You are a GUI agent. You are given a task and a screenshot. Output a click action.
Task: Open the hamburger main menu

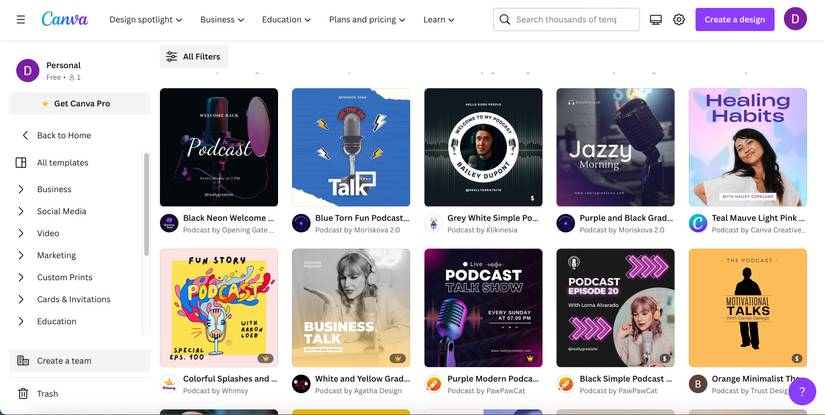[x=21, y=19]
